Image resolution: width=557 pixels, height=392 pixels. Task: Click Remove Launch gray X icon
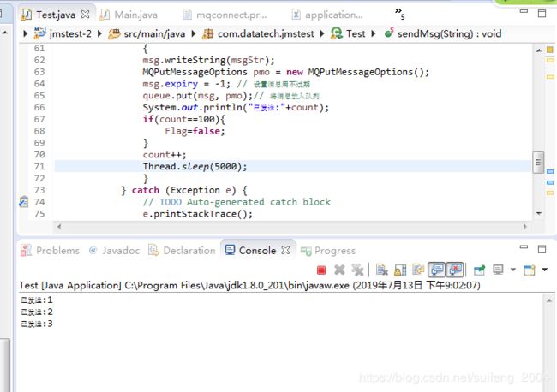[x=339, y=270]
